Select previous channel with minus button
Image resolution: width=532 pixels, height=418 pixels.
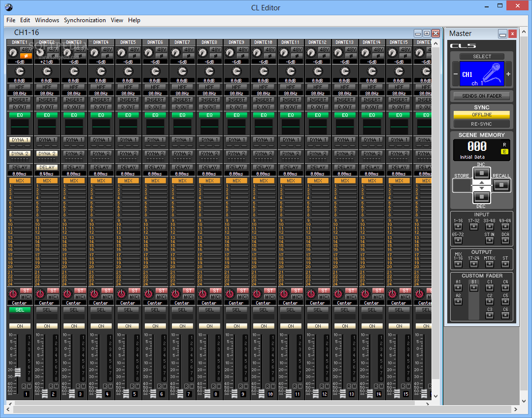coord(455,74)
